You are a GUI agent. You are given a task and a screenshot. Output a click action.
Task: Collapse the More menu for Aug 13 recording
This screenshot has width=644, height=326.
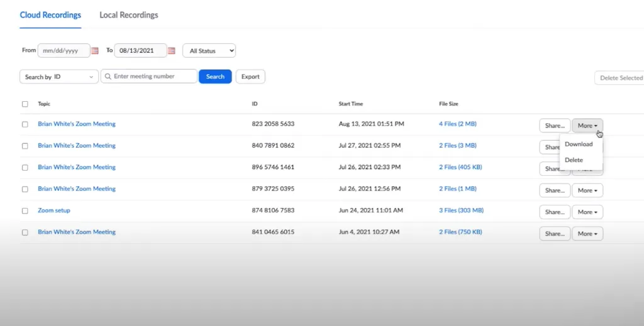[587, 126]
